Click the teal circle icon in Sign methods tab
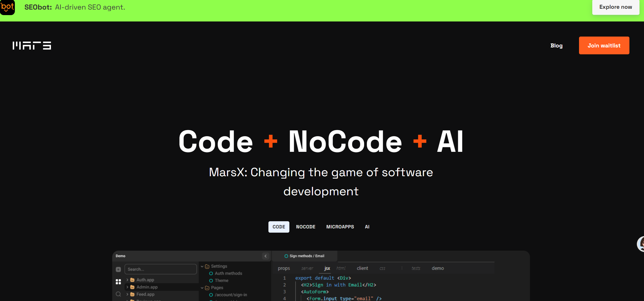This screenshot has width=644, height=301. click(x=286, y=256)
